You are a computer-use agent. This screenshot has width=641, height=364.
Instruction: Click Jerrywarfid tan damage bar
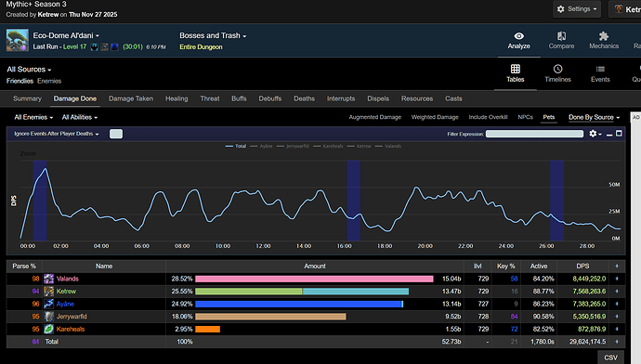pos(270,317)
